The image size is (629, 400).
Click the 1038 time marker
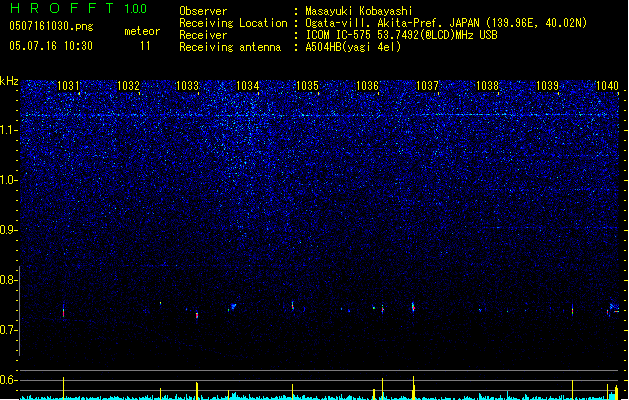click(x=487, y=85)
